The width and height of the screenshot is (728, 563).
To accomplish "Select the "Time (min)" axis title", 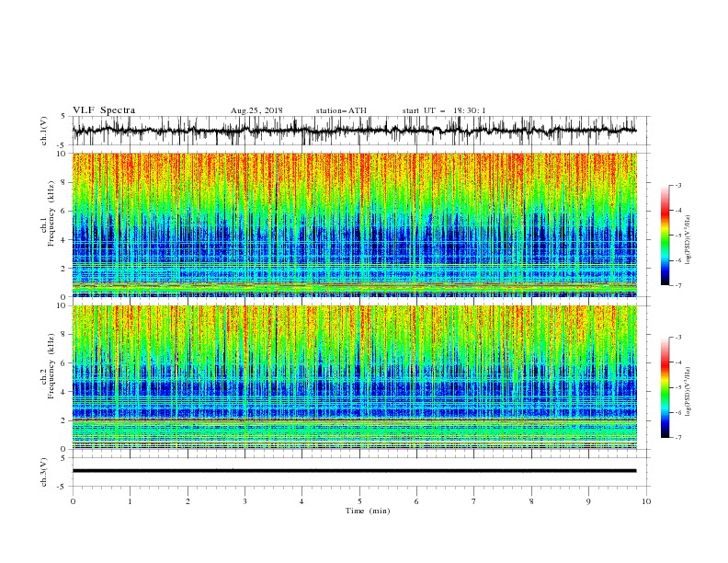I will pos(368,511).
